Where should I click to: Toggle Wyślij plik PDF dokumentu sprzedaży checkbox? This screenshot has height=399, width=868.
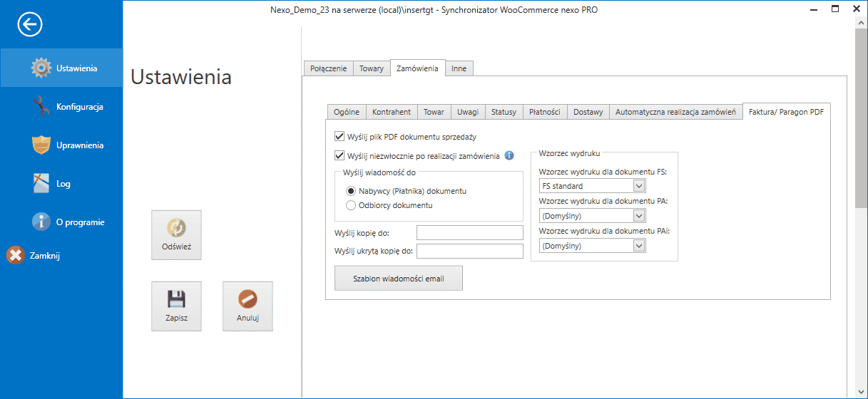click(339, 136)
